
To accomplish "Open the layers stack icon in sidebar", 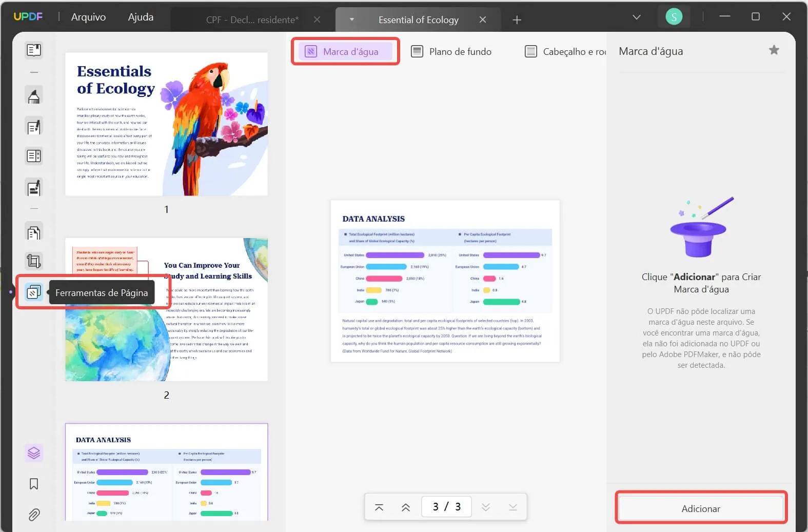I will click(x=34, y=453).
